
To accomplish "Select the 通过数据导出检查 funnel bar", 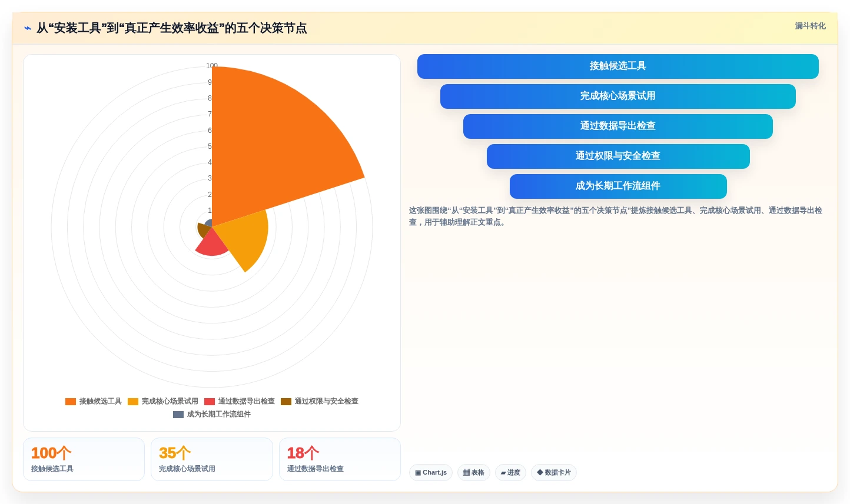I will (x=618, y=126).
